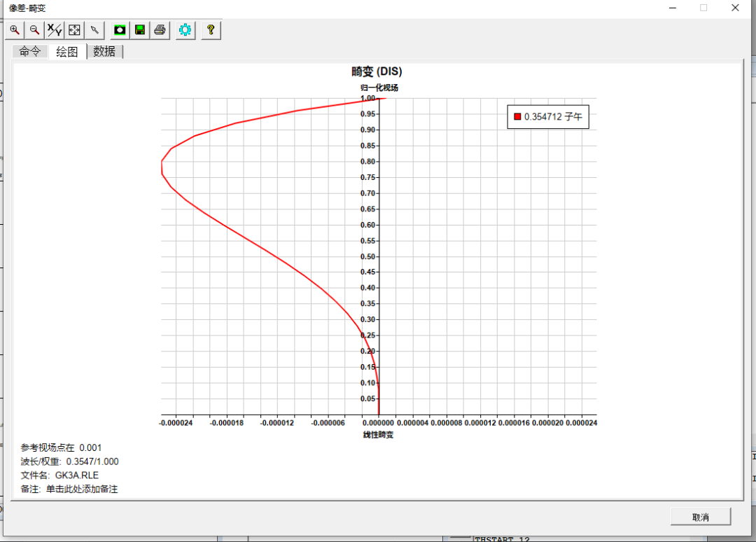Screen dimensions: 756x542
Task: Select the pencil annotation tool
Action: click(94, 30)
